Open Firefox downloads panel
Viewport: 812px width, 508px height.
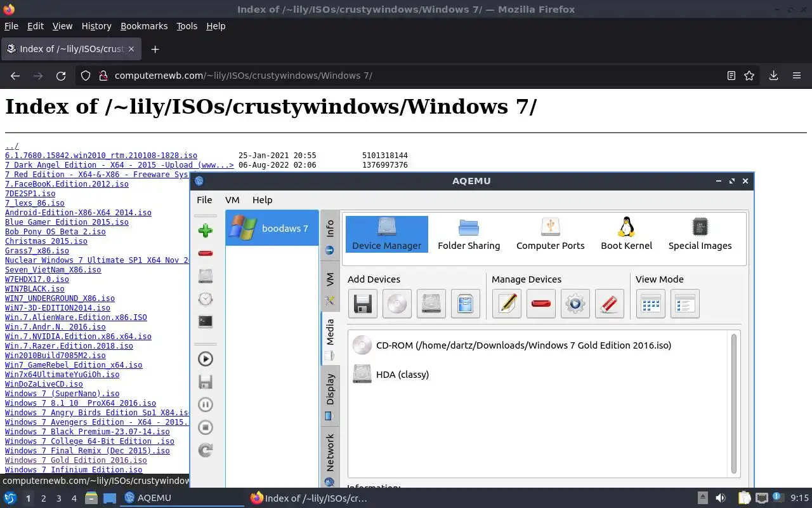774,76
